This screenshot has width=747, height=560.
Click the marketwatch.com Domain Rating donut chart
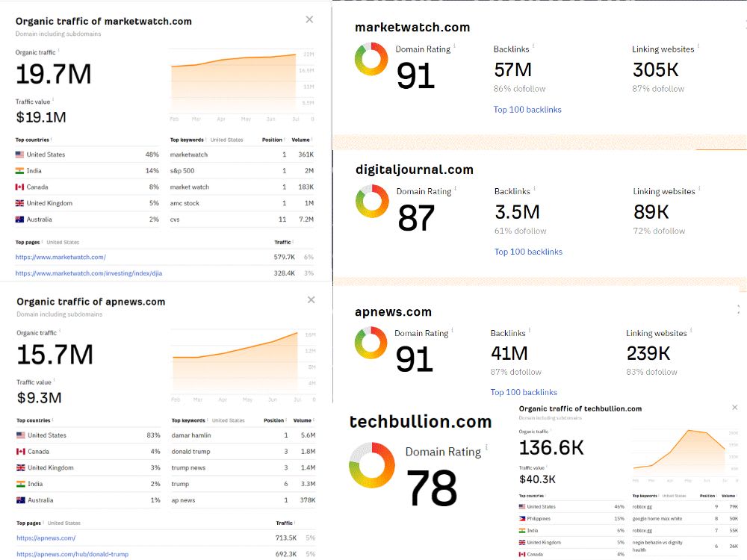tap(371, 59)
